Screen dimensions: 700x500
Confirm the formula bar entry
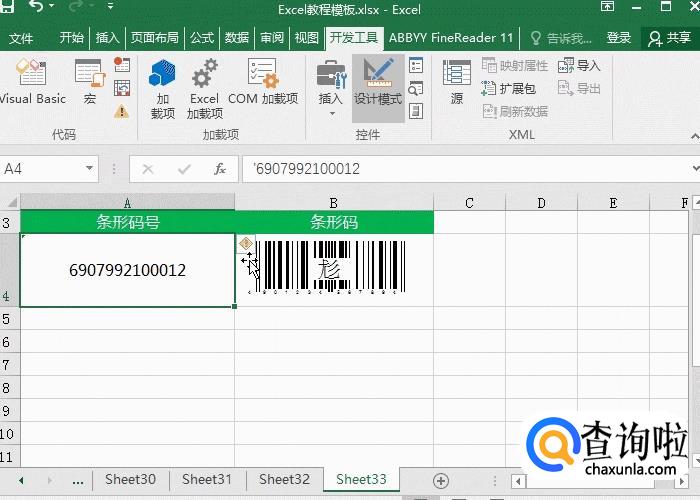(x=184, y=169)
